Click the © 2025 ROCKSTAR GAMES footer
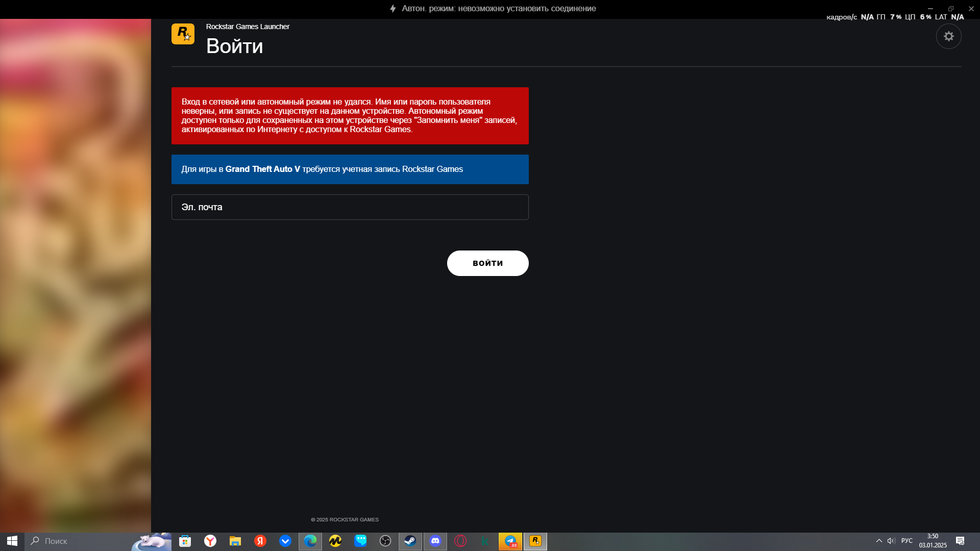This screenshot has width=980, height=551. click(345, 519)
